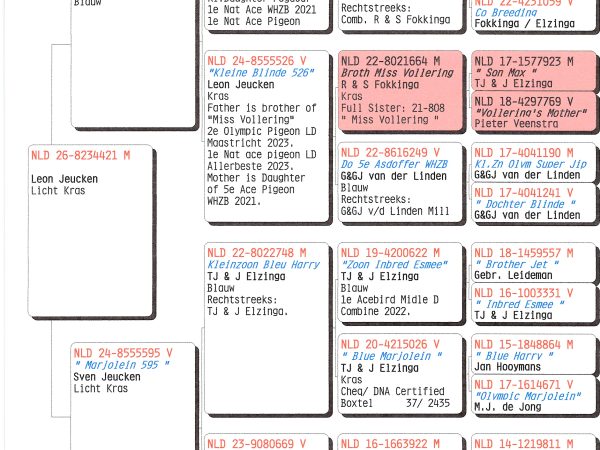Viewport: 600px width, 450px height.
Task: Open the "Blue Marjolein" pigeon entry
Action: (400, 374)
